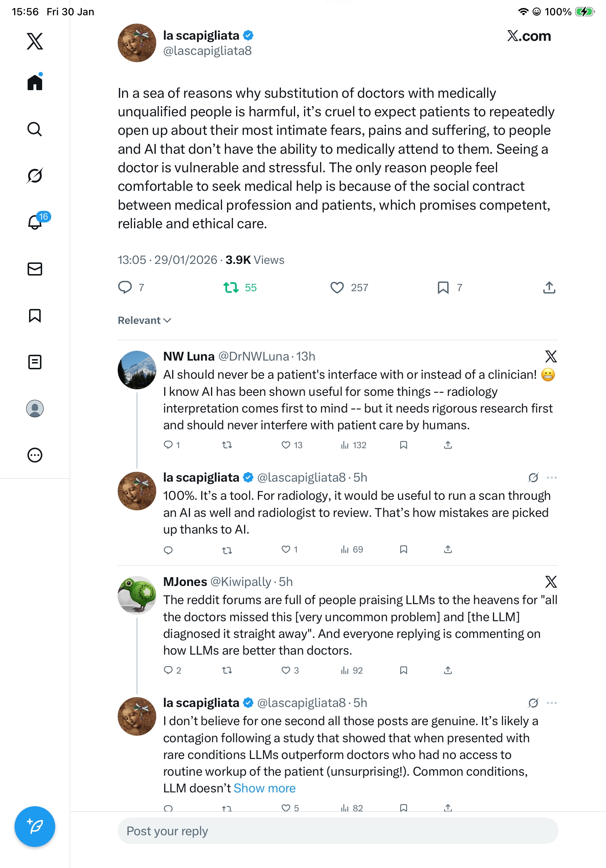Open @DrNWLuna profile handle

point(254,356)
